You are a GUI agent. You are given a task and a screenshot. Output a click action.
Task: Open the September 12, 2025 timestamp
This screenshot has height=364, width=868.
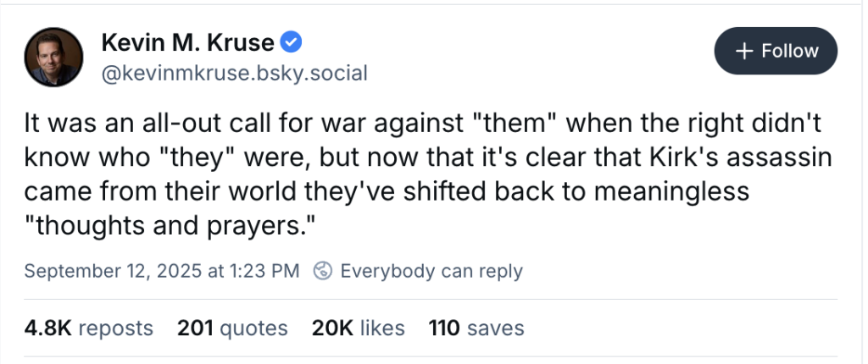162,272
